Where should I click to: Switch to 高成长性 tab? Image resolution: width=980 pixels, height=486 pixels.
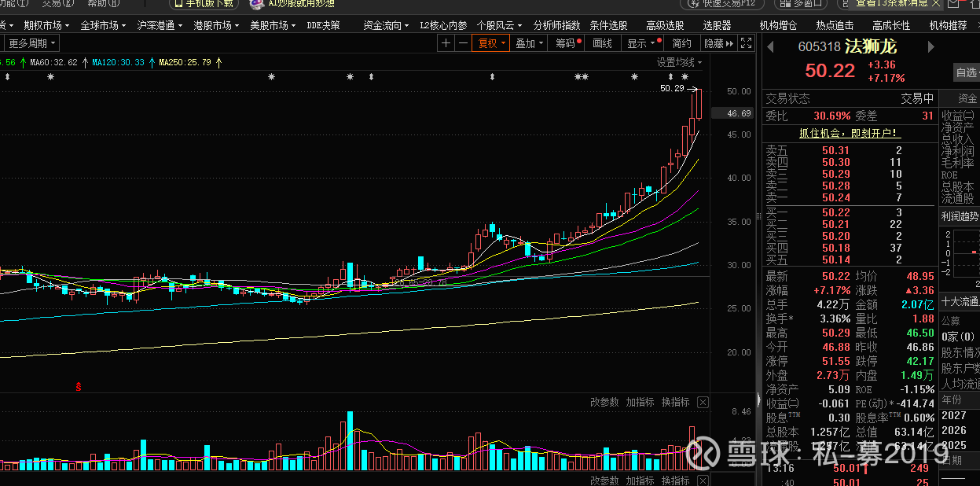click(891, 25)
